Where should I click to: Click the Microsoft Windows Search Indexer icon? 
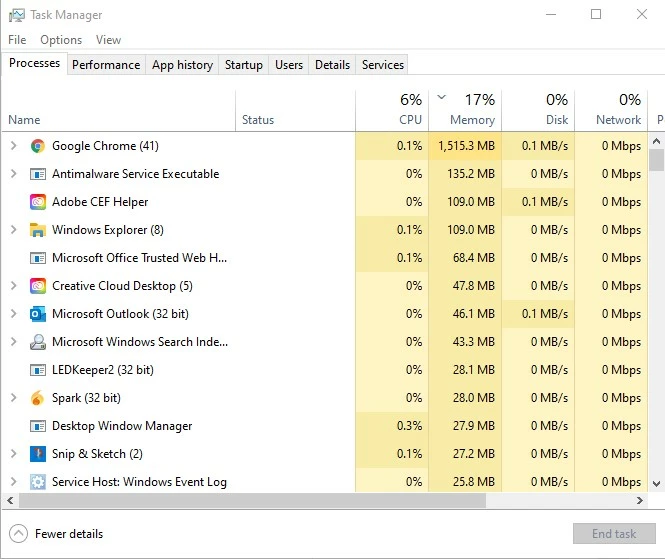click(x=38, y=342)
